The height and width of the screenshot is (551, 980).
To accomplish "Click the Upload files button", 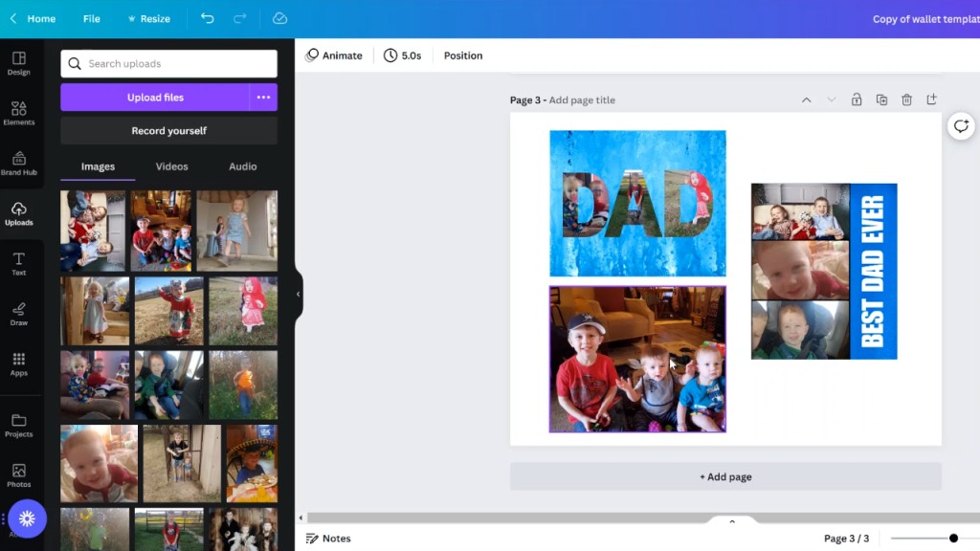I will pos(155,98).
